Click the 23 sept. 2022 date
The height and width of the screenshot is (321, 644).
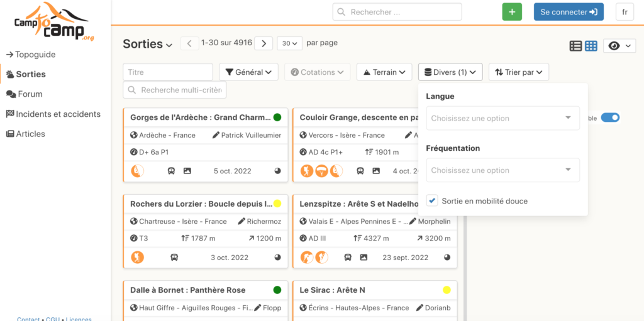pos(406,258)
